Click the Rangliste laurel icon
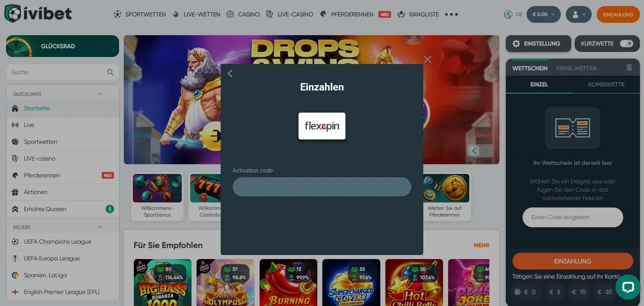The width and height of the screenshot is (644, 306). (401, 14)
